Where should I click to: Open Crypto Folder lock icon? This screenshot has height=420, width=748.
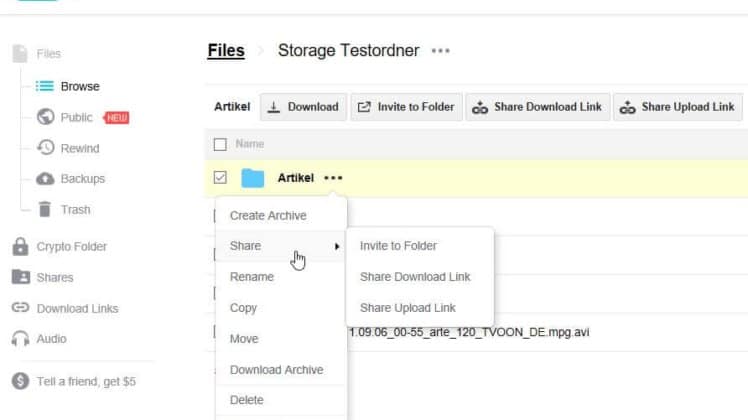(21, 246)
